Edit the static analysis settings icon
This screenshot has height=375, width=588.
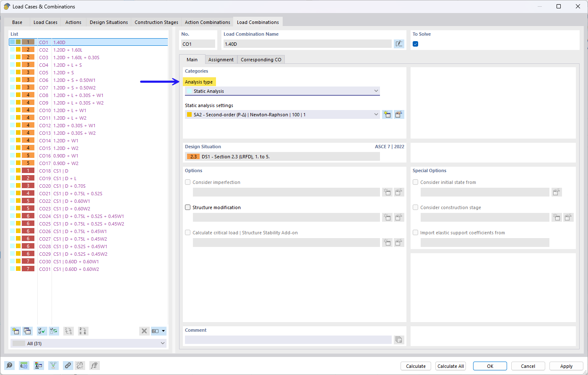tap(399, 115)
